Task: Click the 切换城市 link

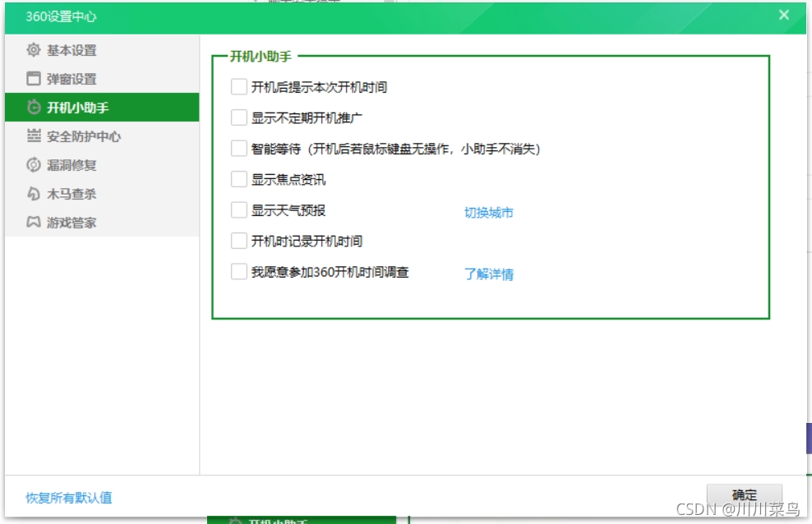Action: click(x=488, y=212)
